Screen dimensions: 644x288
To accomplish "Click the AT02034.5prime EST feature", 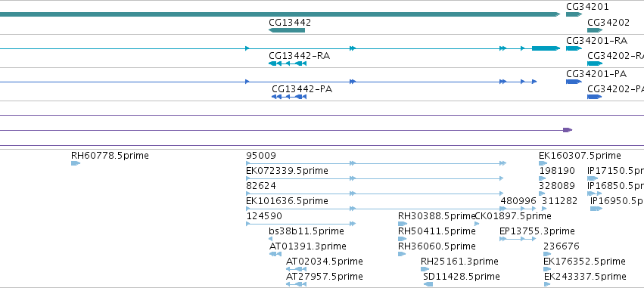I will [x=296, y=269].
